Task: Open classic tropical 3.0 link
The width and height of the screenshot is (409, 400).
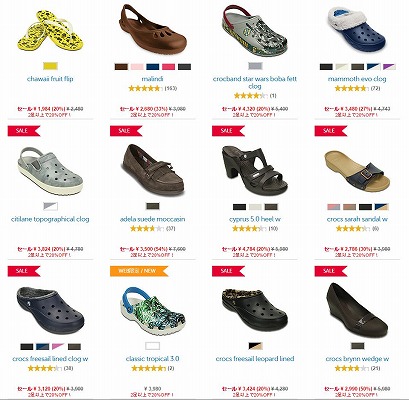Action: tap(153, 359)
